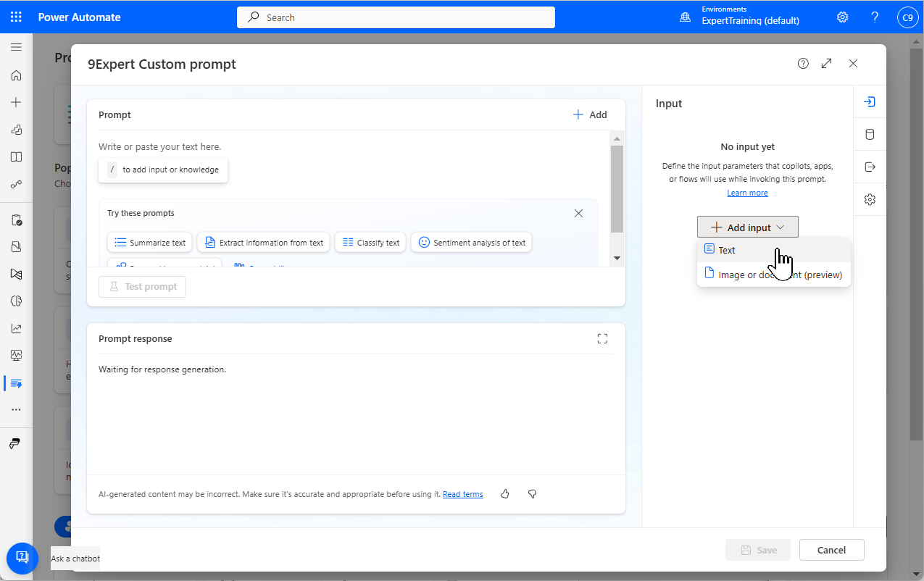Open the Output panel icon

[869, 166]
